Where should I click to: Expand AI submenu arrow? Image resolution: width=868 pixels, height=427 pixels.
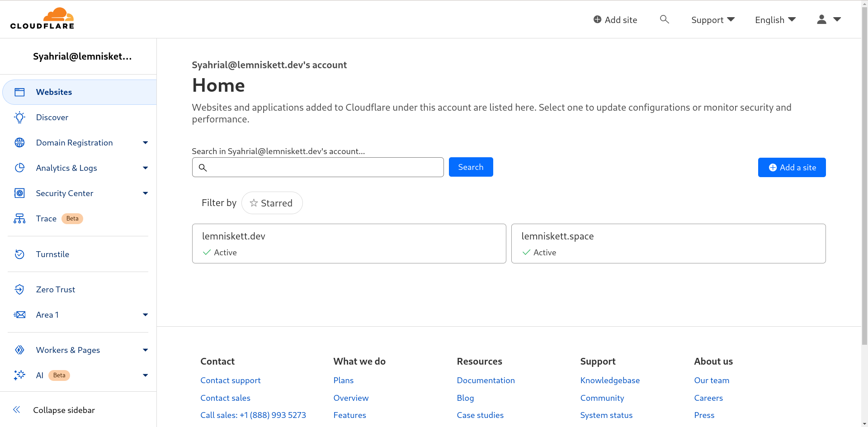tap(145, 375)
